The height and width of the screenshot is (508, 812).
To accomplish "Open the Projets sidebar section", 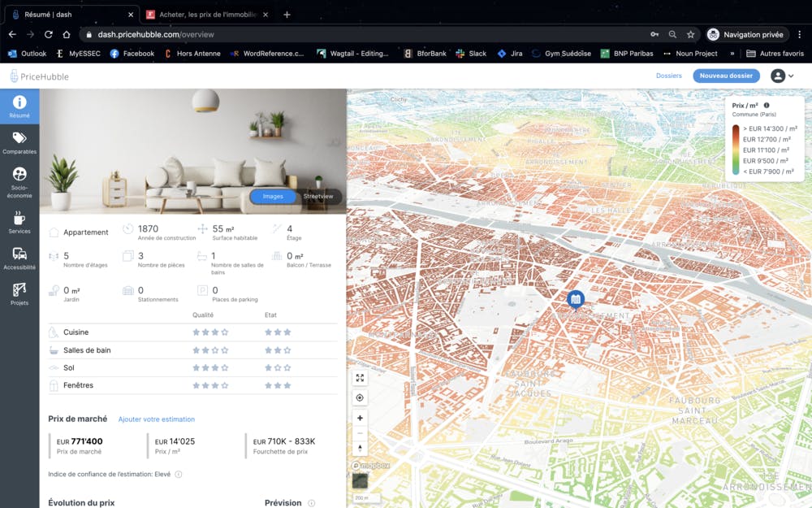I will coord(19,294).
